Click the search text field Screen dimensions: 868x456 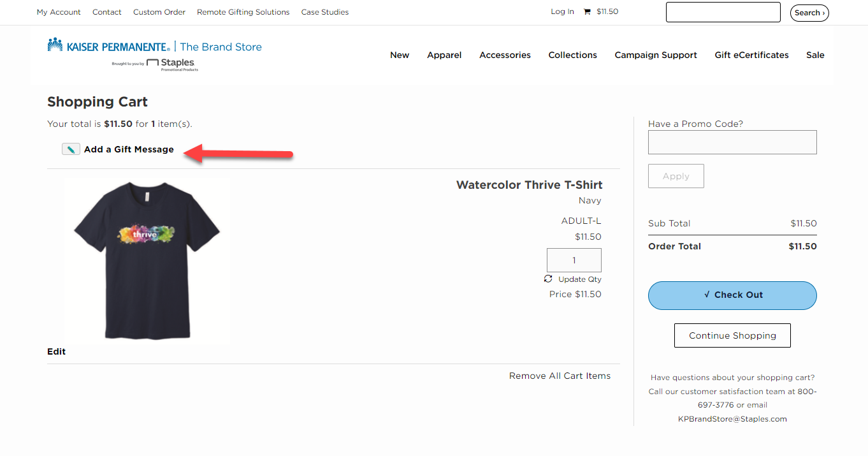(x=723, y=12)
